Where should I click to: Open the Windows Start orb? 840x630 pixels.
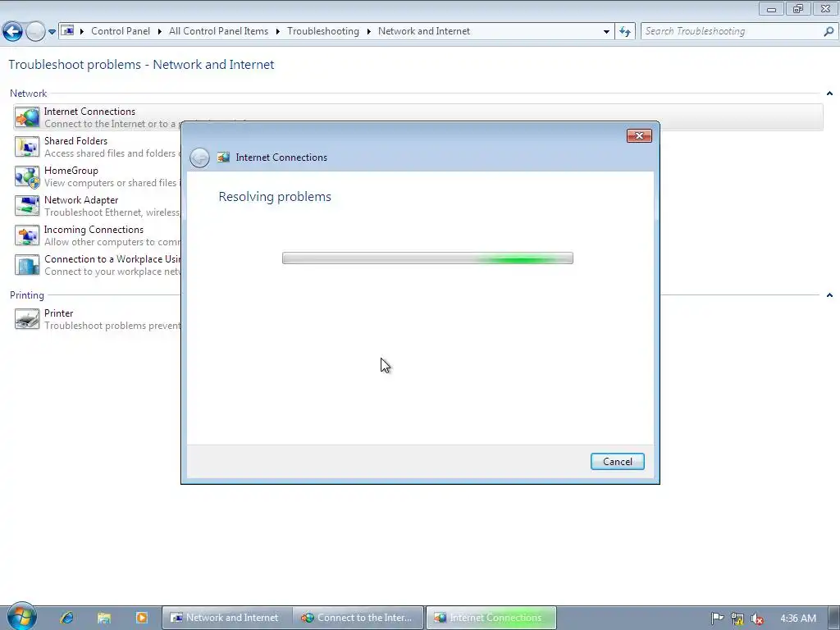tap(21, 616)
